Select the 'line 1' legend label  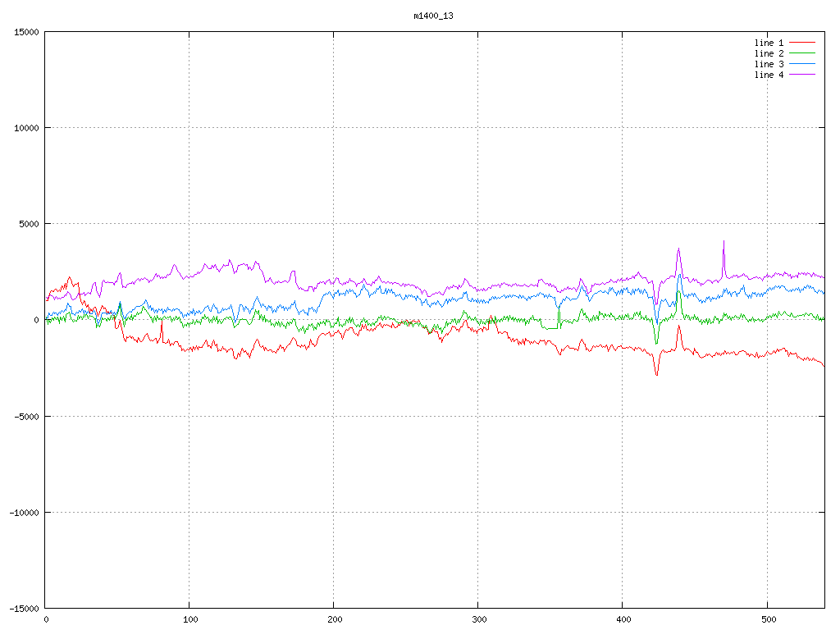tap(769, 43)
